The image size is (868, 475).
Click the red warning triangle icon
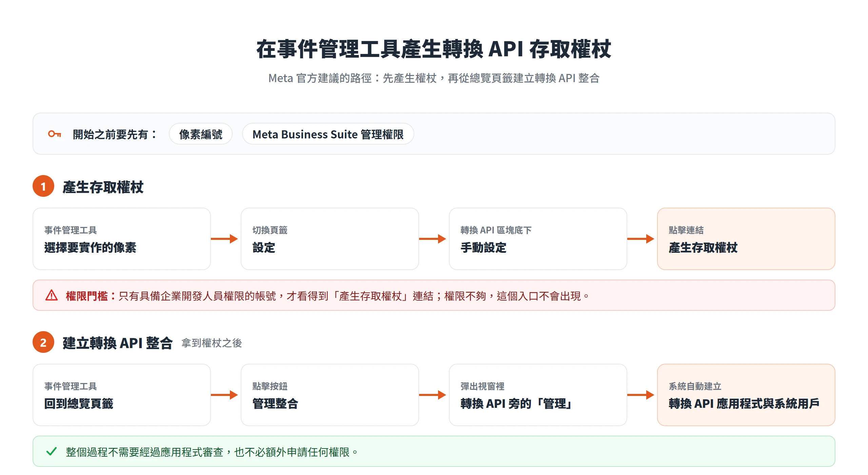click(x=52, y=296)
